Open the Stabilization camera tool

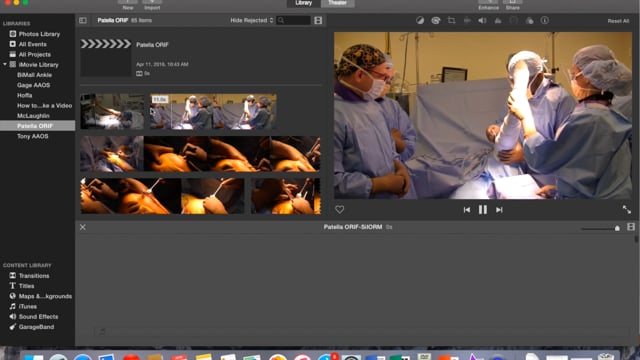pos(467,20)
